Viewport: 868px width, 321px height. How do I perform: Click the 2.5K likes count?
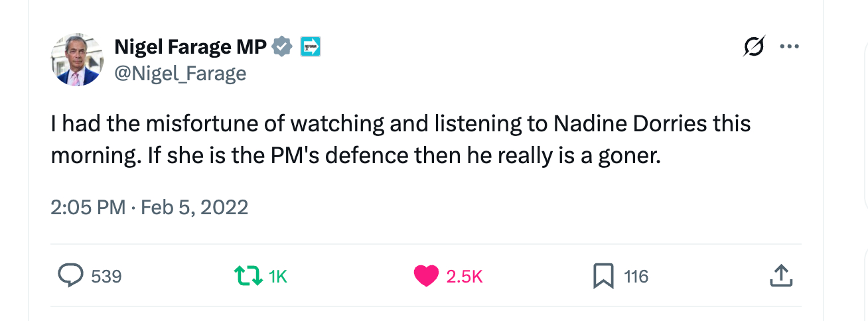464,277
